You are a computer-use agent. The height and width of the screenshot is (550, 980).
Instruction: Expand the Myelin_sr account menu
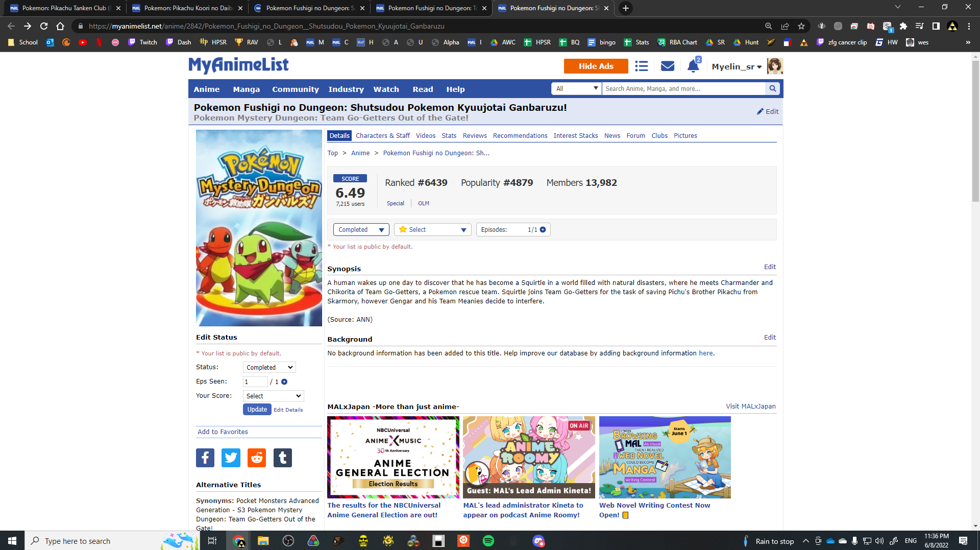coord(737,66)
